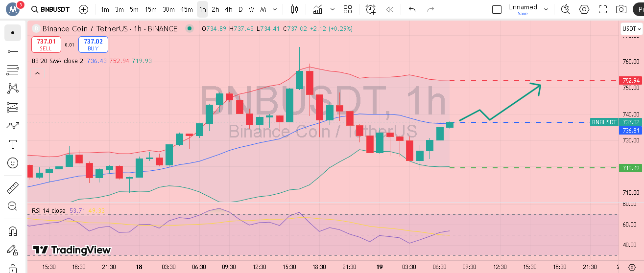Click the RSI 14 close indicator legend
644x273 pixels.
(x=48, y=211)
